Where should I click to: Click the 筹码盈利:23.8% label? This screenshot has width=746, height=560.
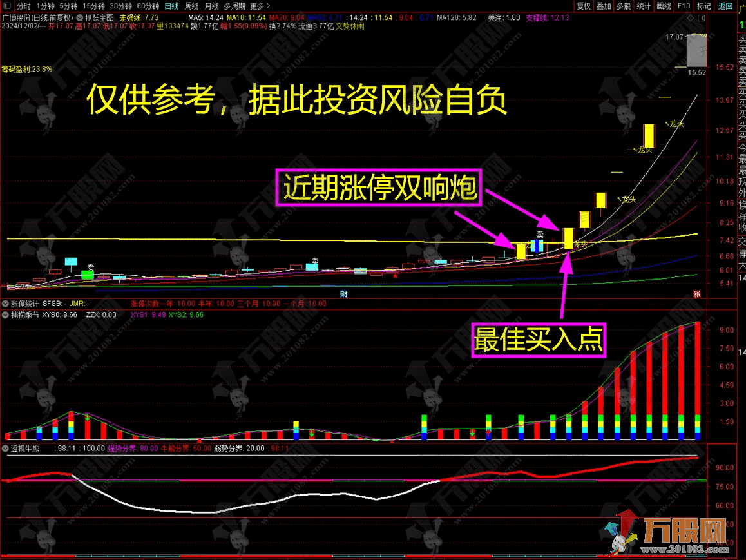point(26,69)
